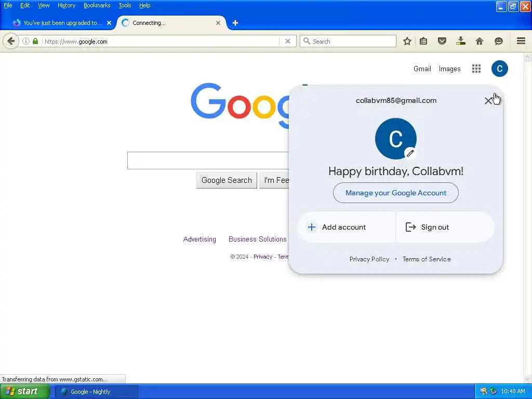The height and width of the screenshot is (399, 532).
Task: Close the 'You've just been upgraded' tab
Action: click(x=109, y=23)
